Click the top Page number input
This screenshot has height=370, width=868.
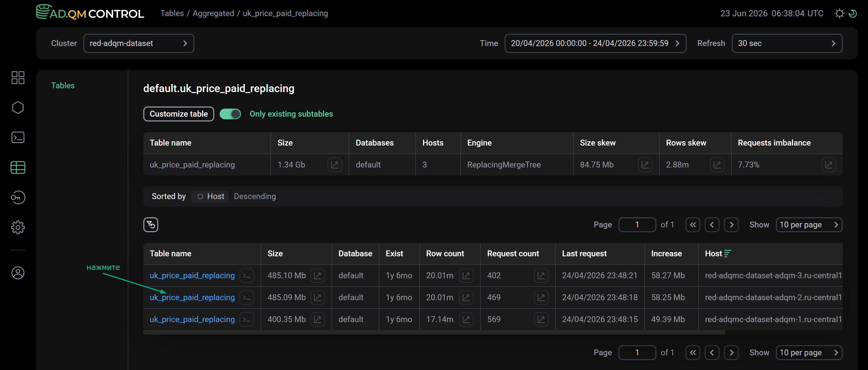(x=637, y=224)
